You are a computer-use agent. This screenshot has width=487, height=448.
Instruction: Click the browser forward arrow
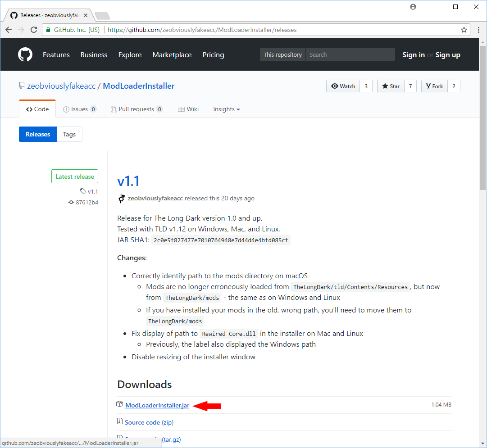click(x=21, y=30)
